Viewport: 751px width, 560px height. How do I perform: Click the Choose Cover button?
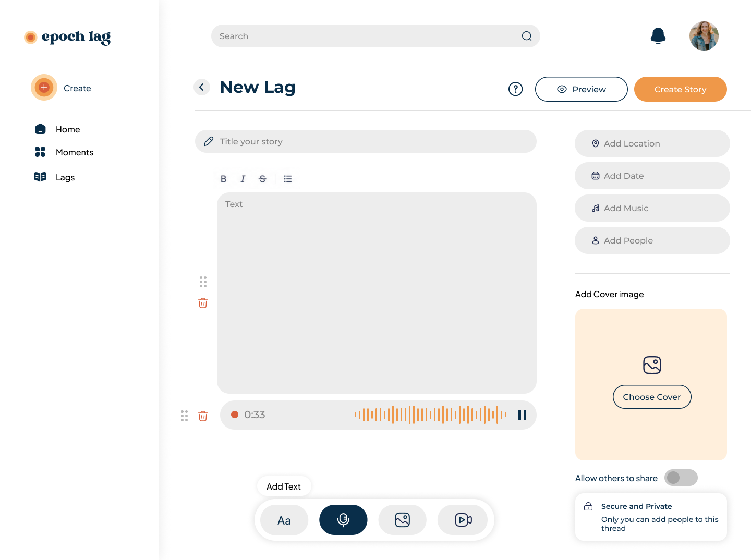[652, 397]
